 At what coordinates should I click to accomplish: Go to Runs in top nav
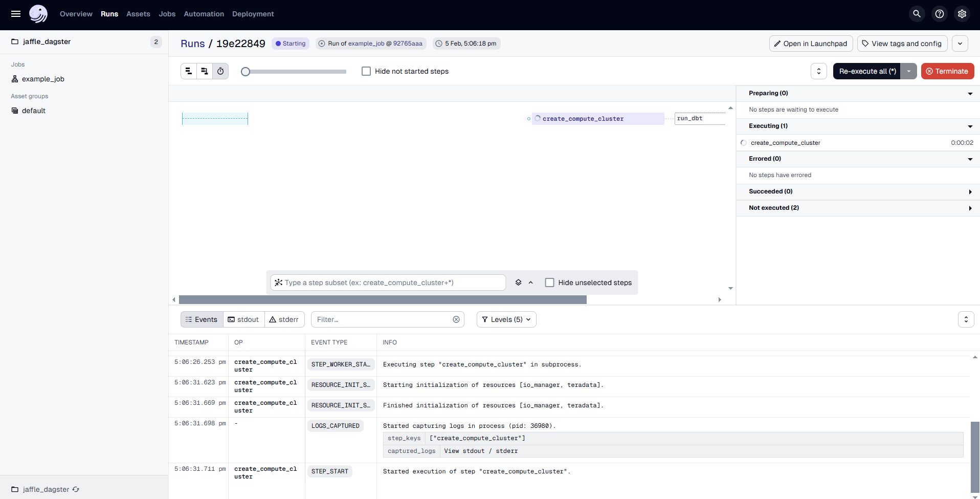109,14
